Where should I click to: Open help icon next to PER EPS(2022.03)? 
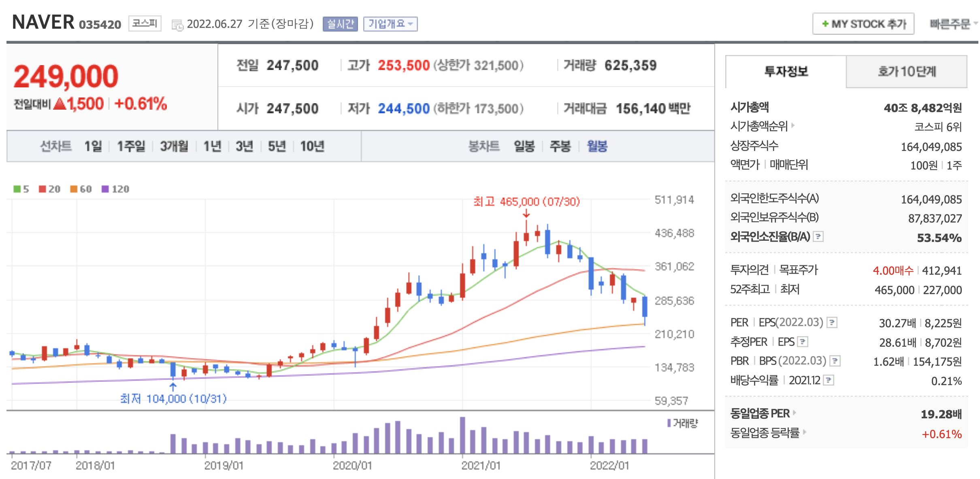832,322
